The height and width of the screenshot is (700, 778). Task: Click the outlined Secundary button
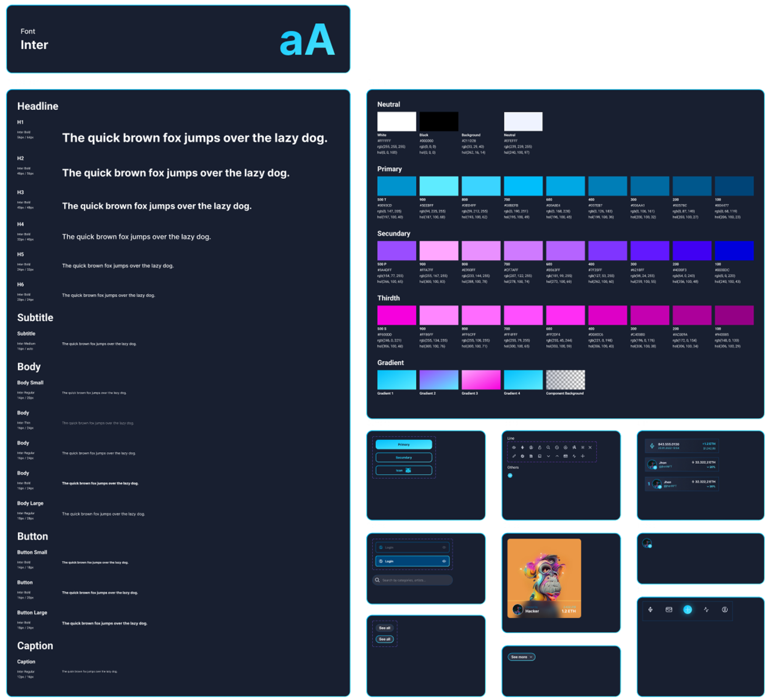404,457
